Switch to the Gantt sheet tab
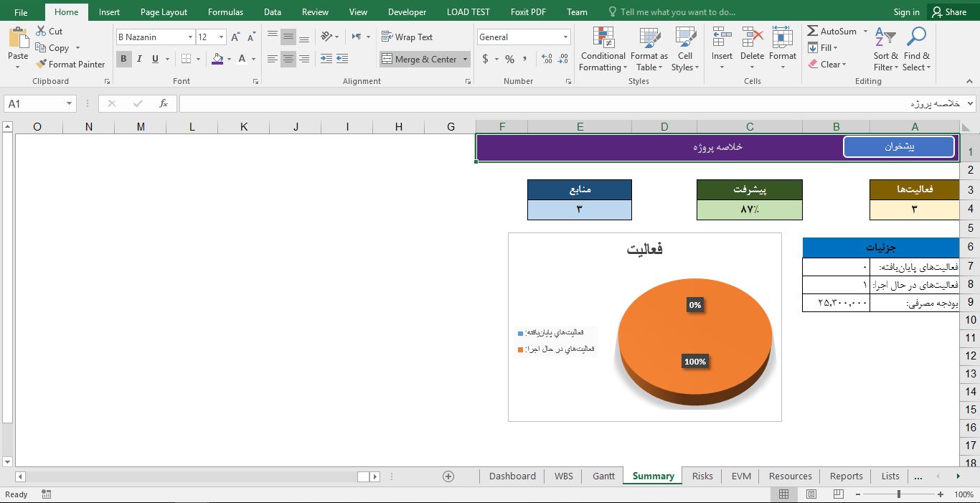Screen dimensions: 980x503 pyautogui.click(x=603, y=476)
